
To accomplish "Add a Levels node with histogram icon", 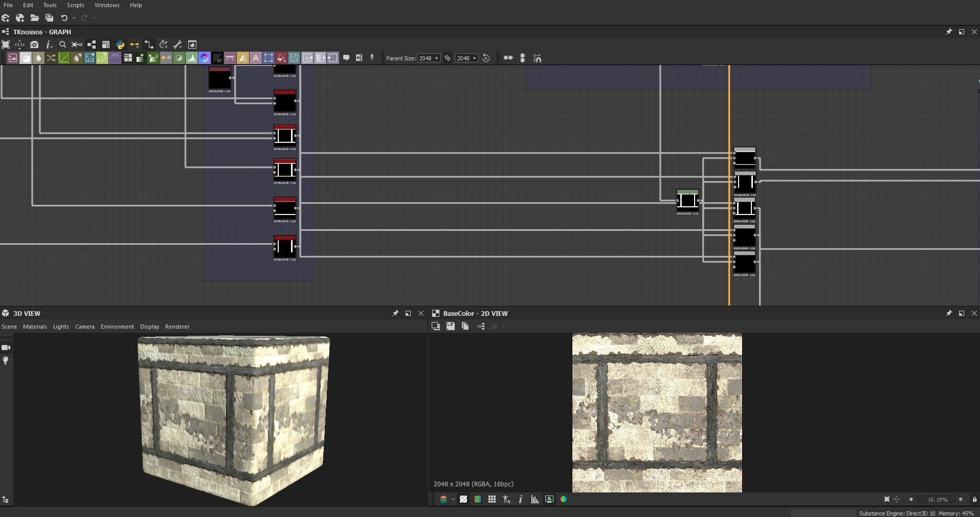I will 192,58.
